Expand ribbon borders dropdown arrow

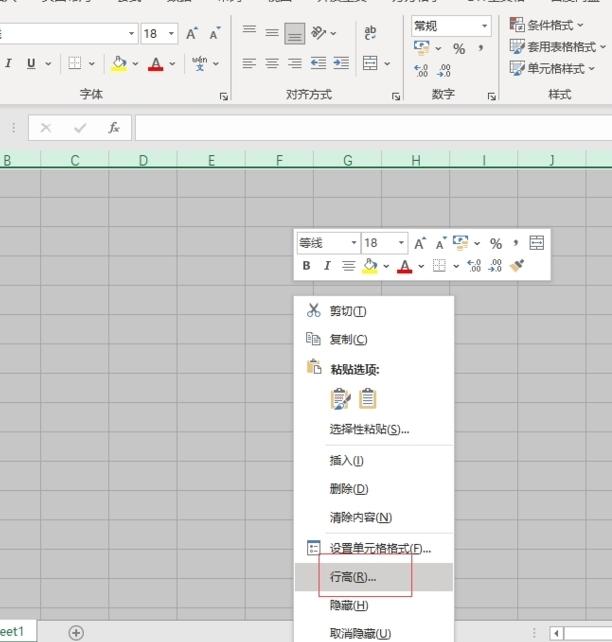(x=92, y=64)
